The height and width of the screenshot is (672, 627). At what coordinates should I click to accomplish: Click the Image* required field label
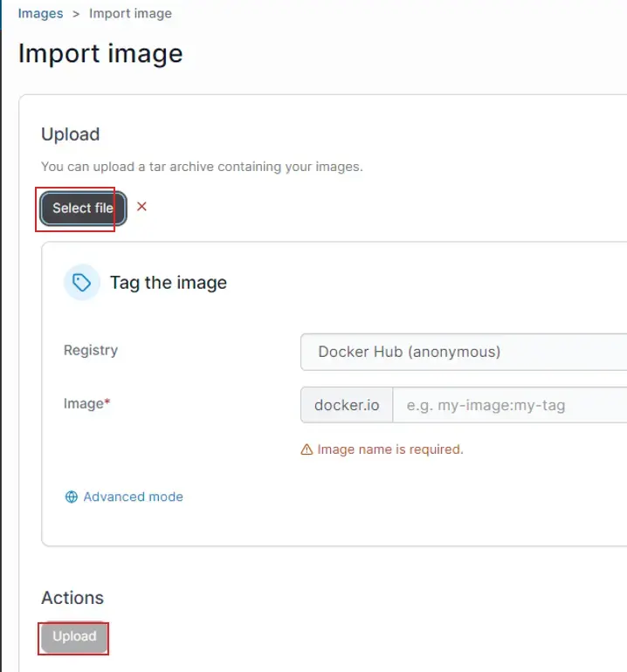(x=86, y=403)
